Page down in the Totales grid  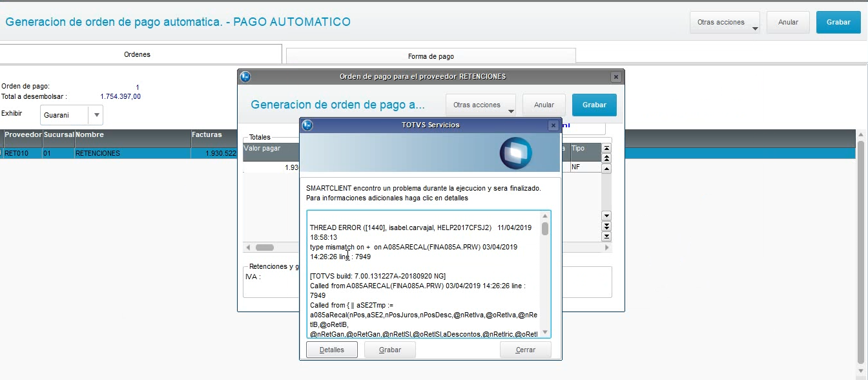click(x=606, y=226)
